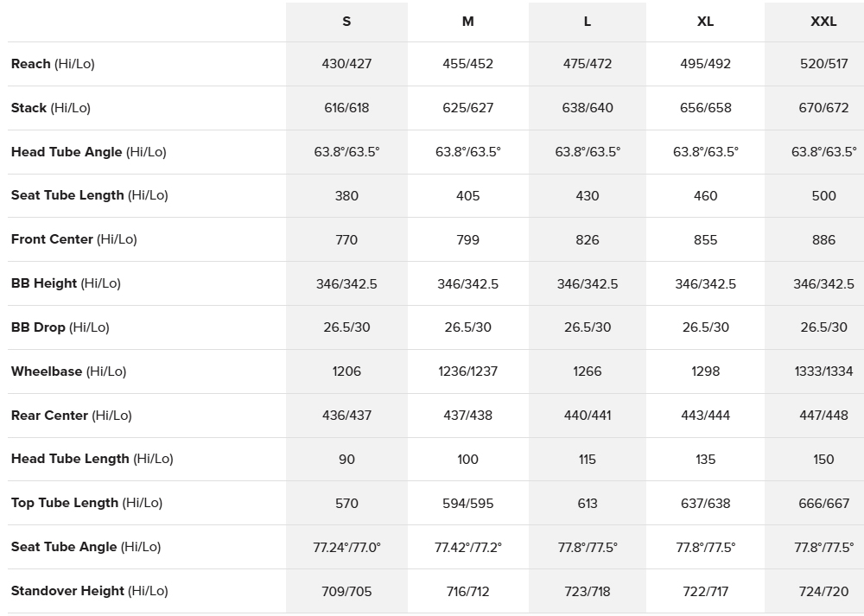Select the Wheelbase row label
The width and height of the screenshot is (864, 616).
pos(68,372)
